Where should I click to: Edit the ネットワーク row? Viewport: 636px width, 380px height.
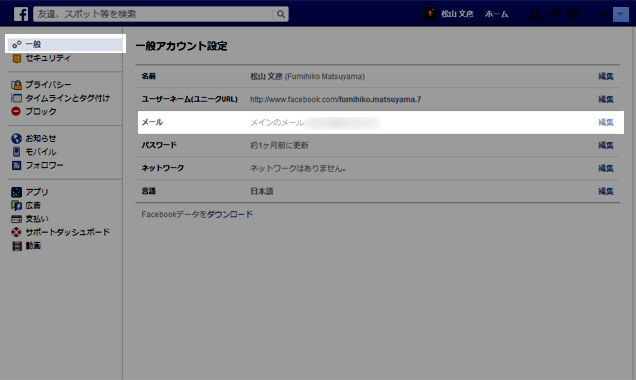606,168
